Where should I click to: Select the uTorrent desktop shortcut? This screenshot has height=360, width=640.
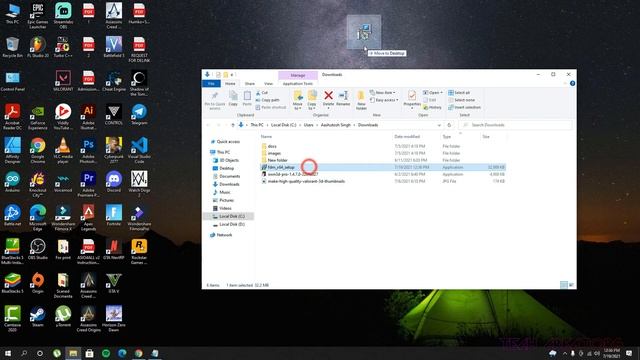coord(63,317)
